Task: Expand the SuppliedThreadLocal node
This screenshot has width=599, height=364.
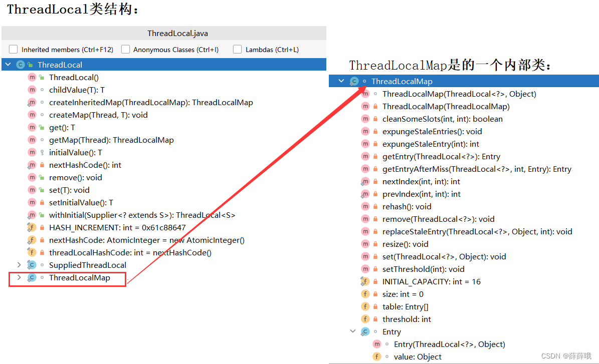Action: pos(19,265)
